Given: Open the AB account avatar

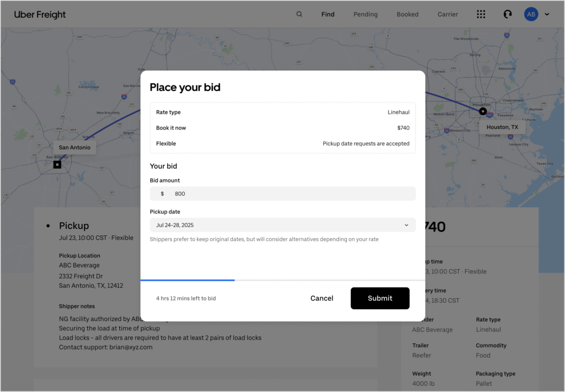Looking at the screenshot, I should tap(531, 14).
